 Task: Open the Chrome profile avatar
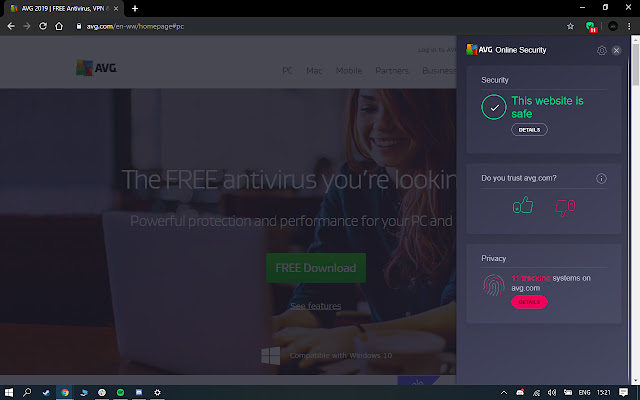coord(613,27)
